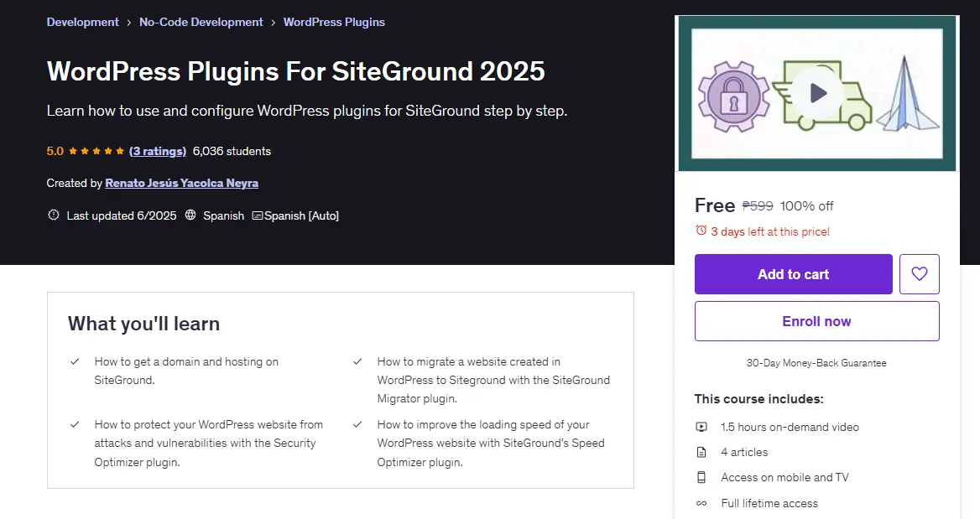Click the Spanish language label
This screenshot has height=519, width=980.
point(223,215)
